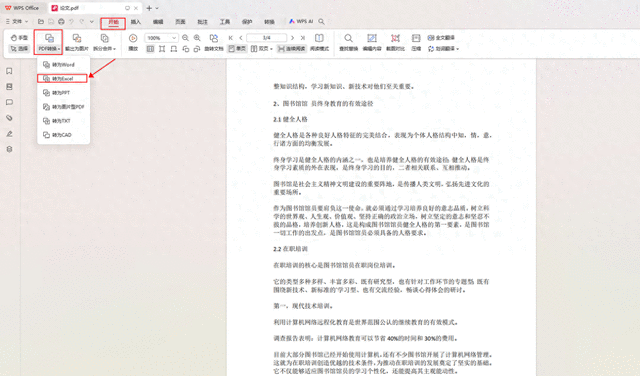Viewport: 640px width, 376px height.
Task: Switch to the 批注 ribbon tab
Action: tap(202, 22)
